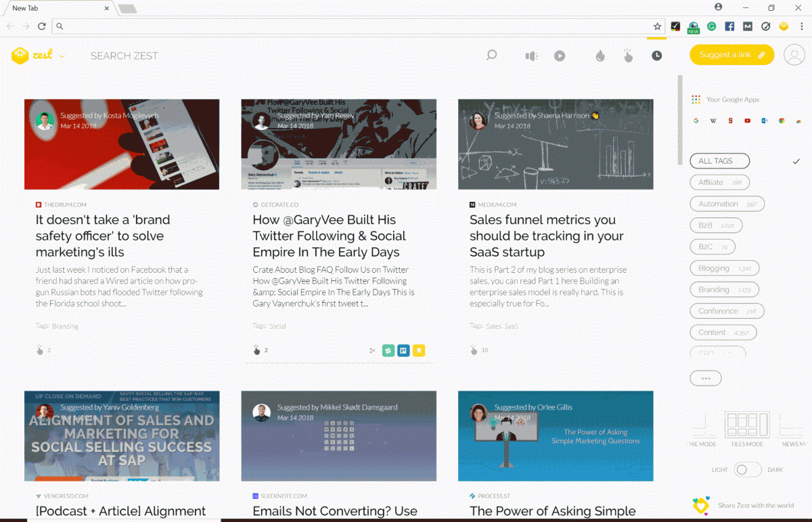Toggle the Blogging tag filter
This screenshot has height=522, width=812.
pyautogui.click(x=725, y=268)
